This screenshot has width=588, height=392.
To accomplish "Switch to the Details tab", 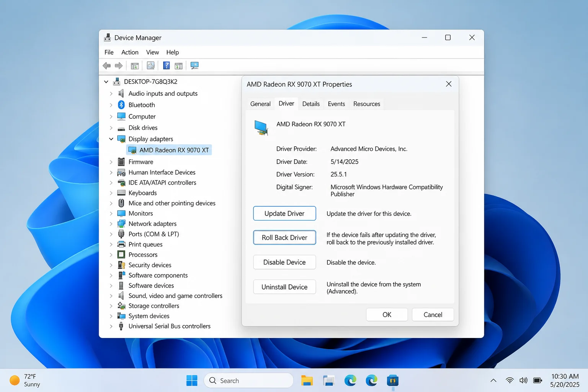I will tap(311, 104).
